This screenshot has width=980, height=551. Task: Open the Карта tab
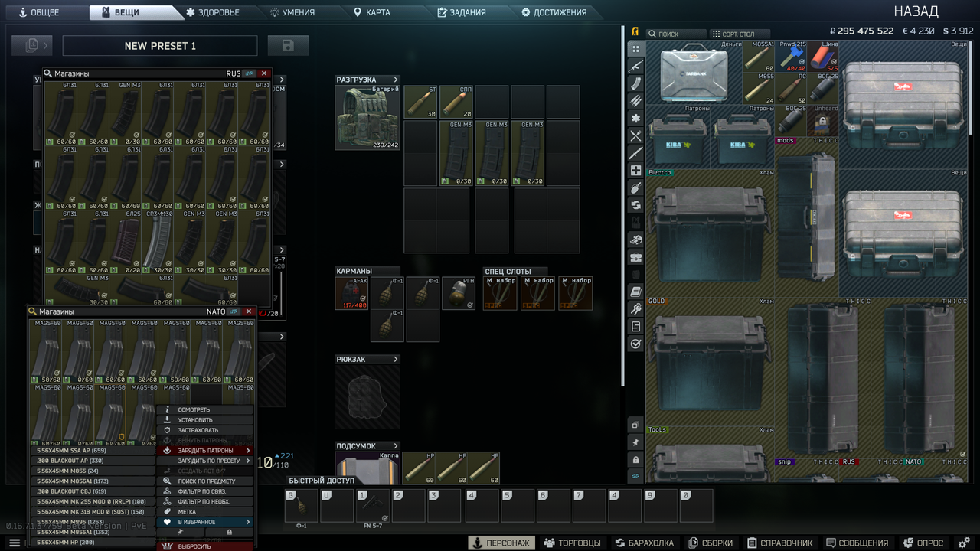(373, 12)
